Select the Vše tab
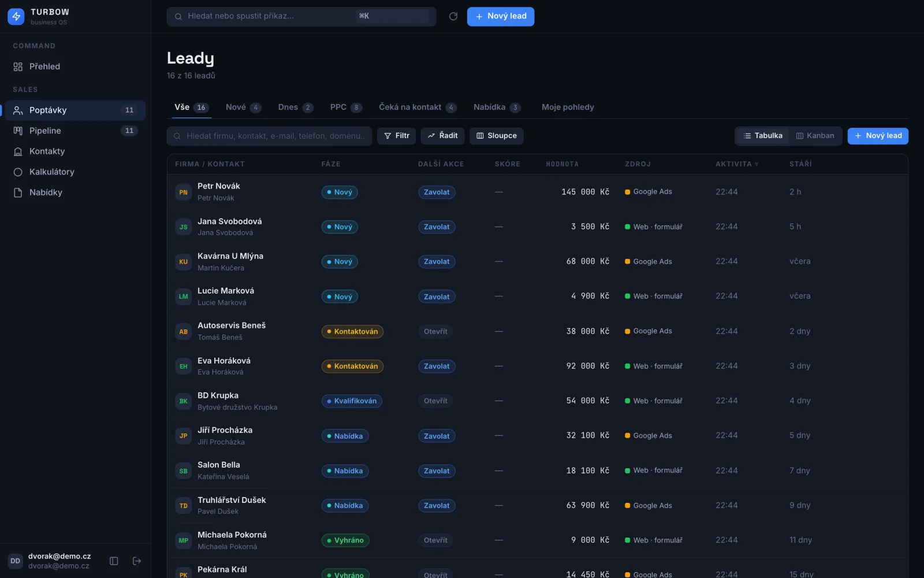Viewport: 924px width, 578px height. click(x=192, y=108)
